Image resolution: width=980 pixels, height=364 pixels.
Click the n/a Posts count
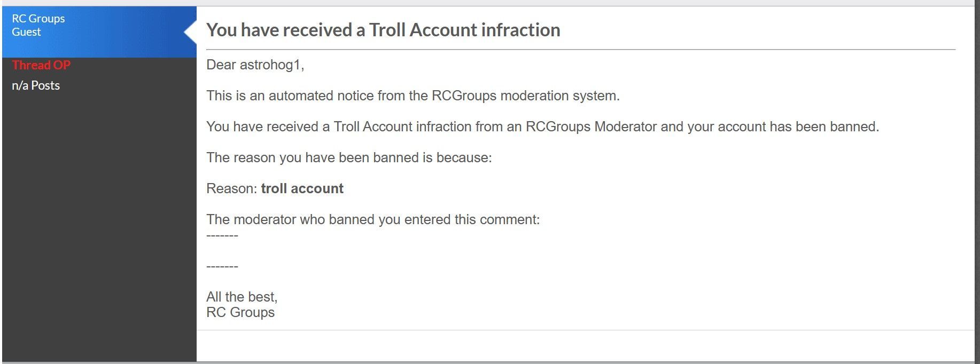(36, 85)
